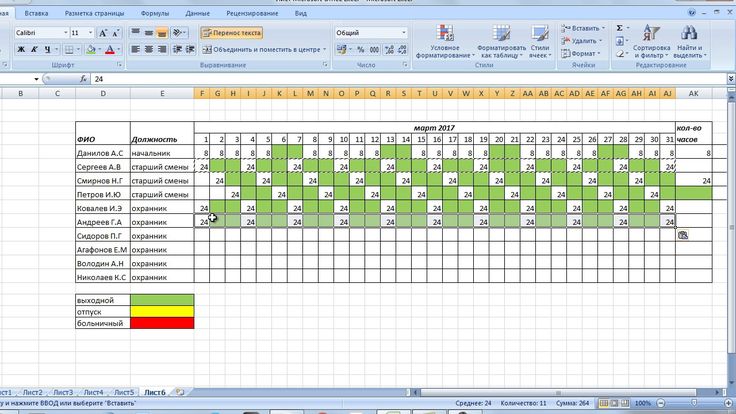Apply accounting number format icon
The height and width of the screenshot is (414, 736).
341,49
